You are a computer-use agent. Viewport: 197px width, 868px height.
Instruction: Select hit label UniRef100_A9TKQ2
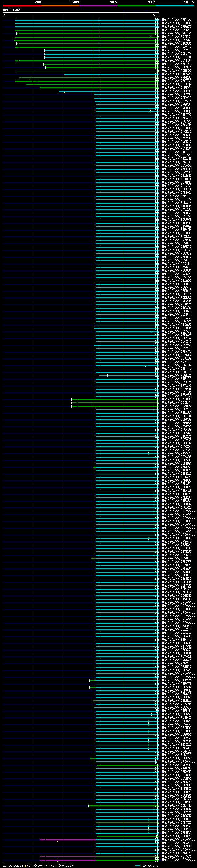[x=177, y=84]
